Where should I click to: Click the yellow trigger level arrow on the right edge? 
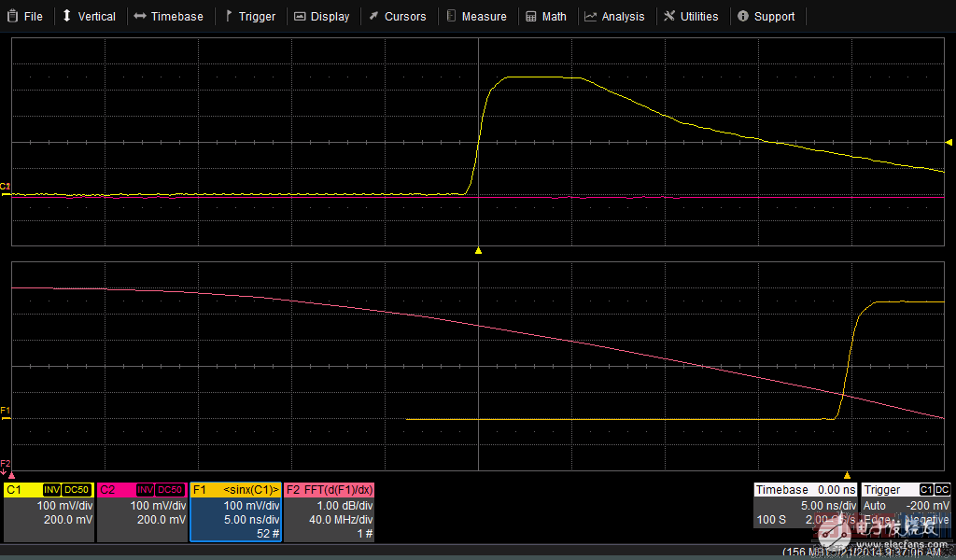tap(949, 142)
